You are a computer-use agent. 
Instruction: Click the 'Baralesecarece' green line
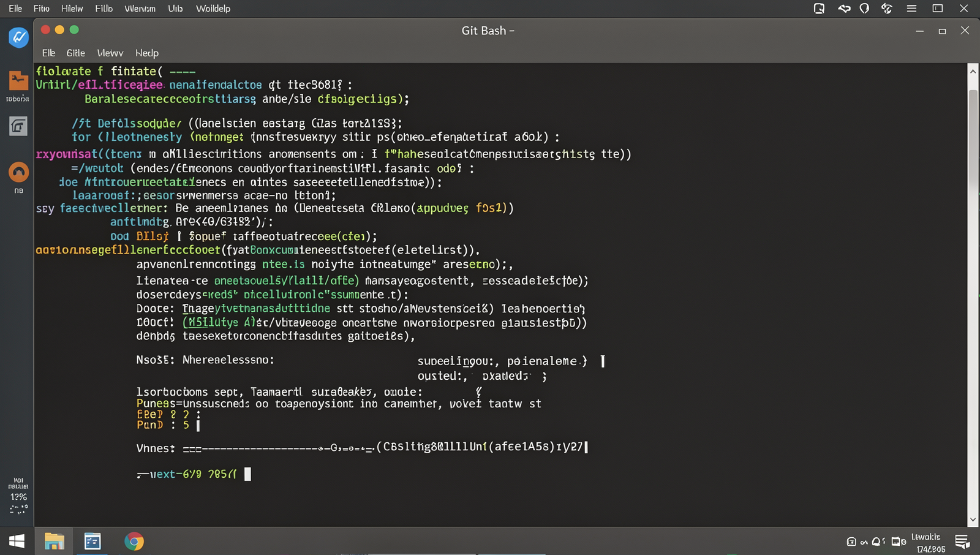pyautogui.click(x=246, y=99)
